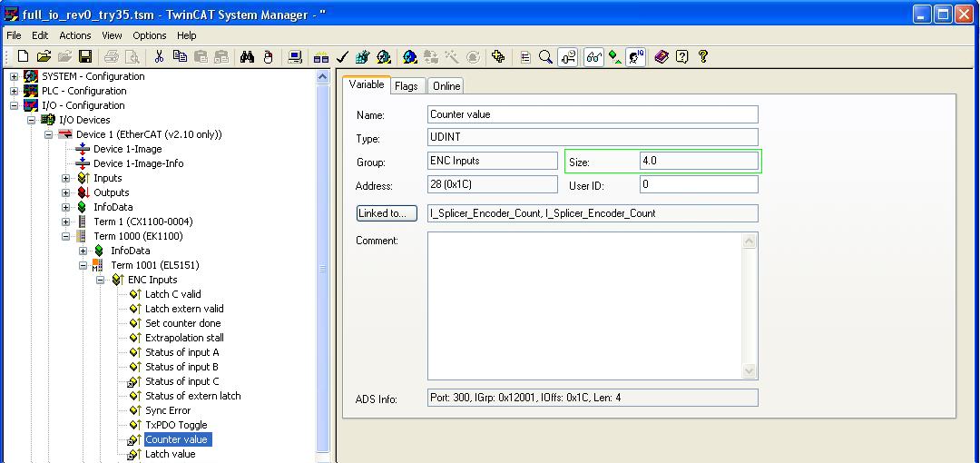The height and width of the screenshot is (463, 980).
Task: Click the Toggle Free Run icon
Action: click(473, 57)
